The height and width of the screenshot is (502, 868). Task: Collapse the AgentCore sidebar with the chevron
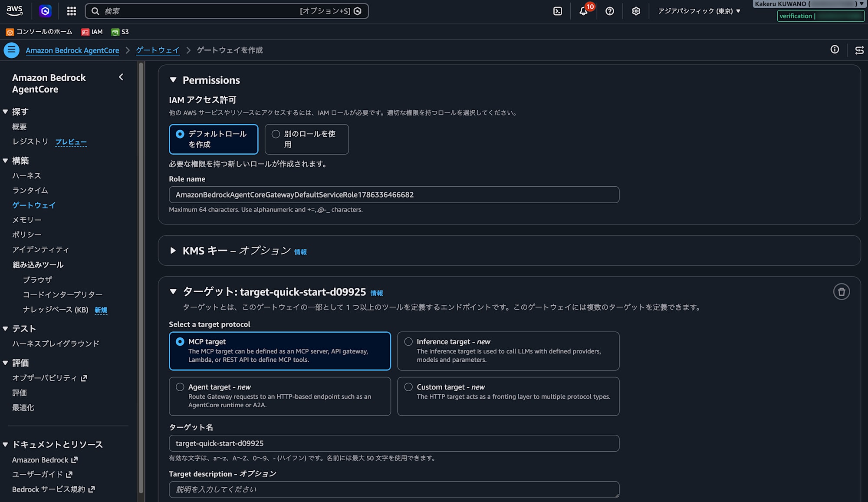(x=121, y=77)
